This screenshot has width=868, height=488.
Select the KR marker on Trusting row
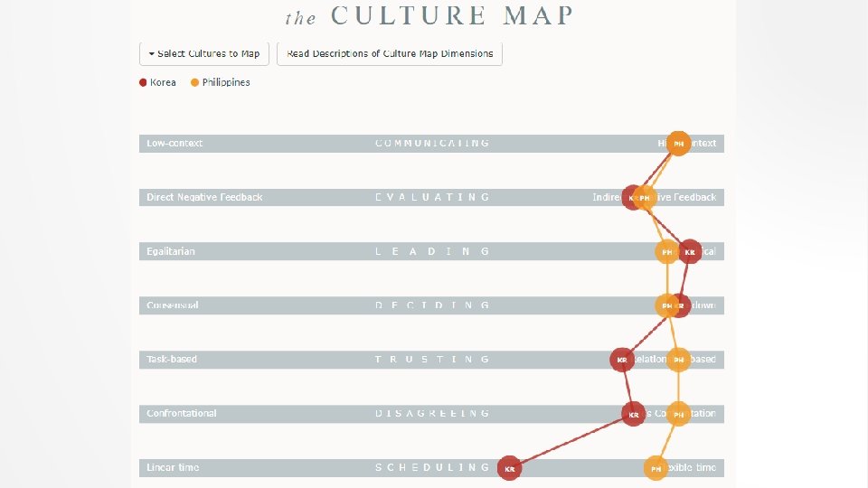pos(621,360)
